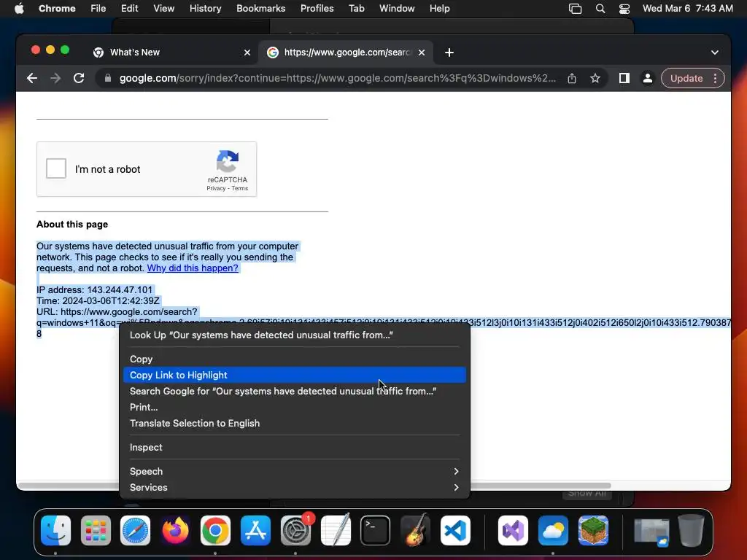Reload the current page
Image resolution: width=747 pixels, height=560 pixels.
tap(79, 78)
